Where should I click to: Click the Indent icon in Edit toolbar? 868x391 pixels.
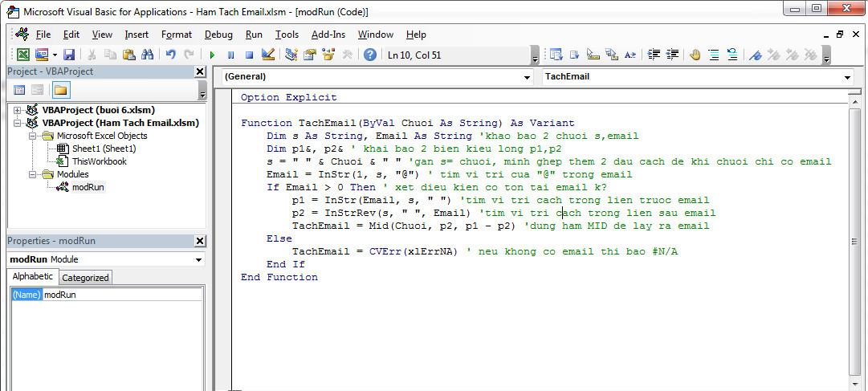[654, 55]
